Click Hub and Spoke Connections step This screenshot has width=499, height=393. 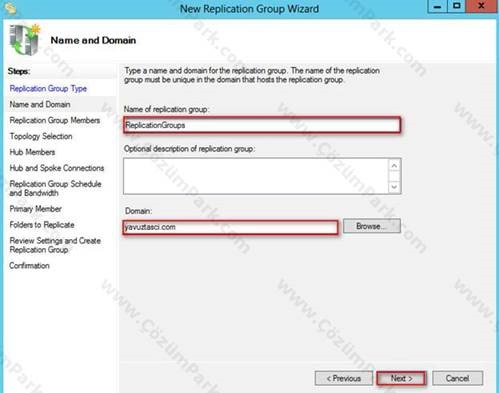coord(57,168)
